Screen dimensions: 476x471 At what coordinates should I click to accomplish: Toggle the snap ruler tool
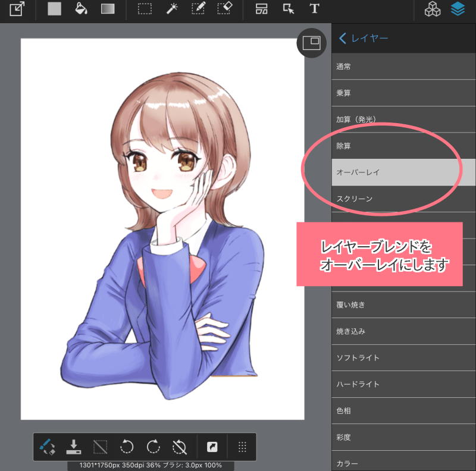99,447
